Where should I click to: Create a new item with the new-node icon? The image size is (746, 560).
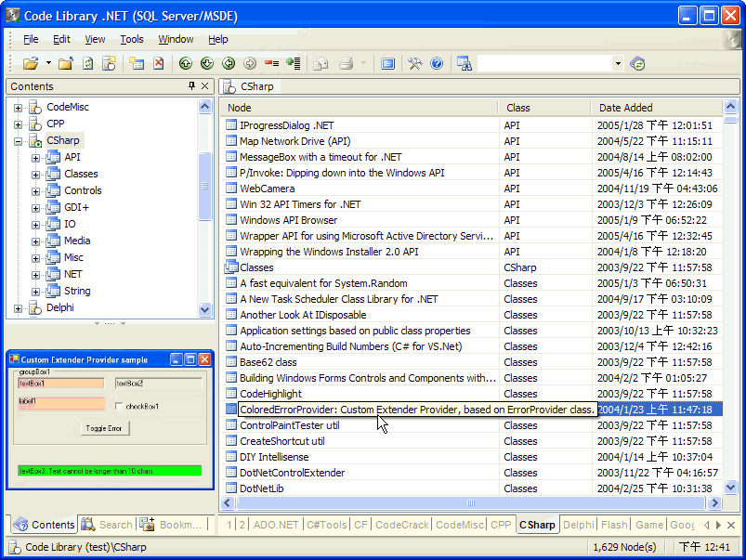point(136,63)
